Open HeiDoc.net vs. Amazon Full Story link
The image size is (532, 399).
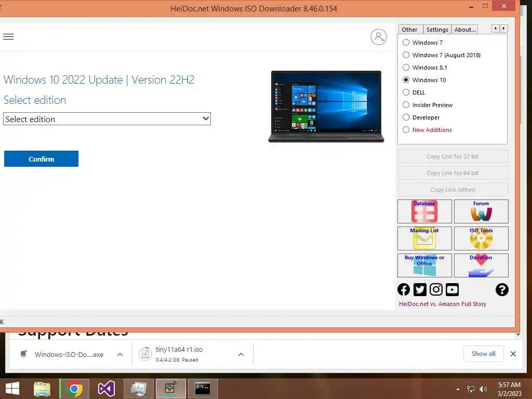pos(443,304)
